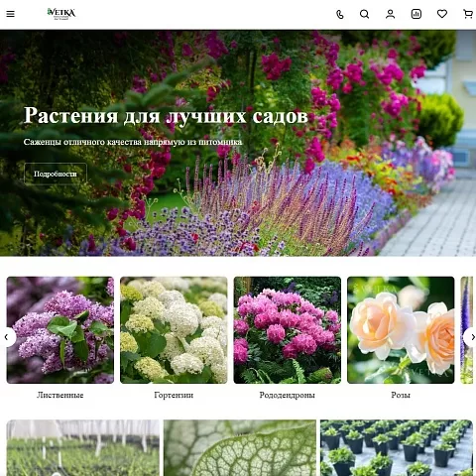Open the comparison chart icon

416,14
